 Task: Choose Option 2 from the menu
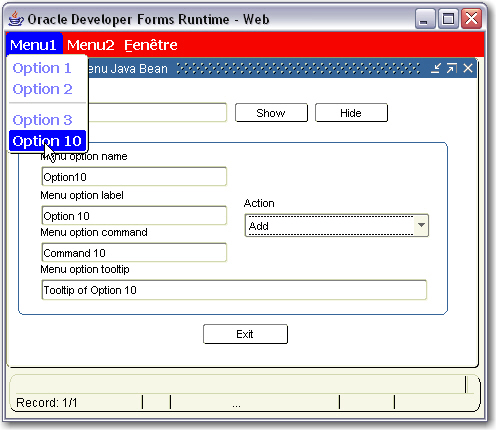pyautogui.click(x=42, y=89)
